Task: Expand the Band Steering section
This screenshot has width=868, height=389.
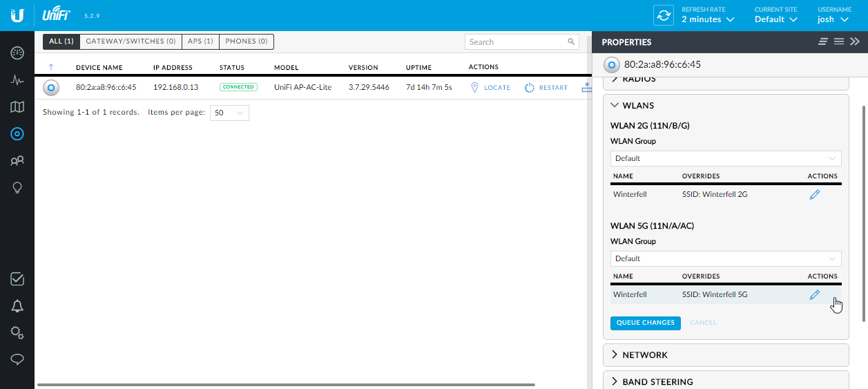Action: click(x=726, y=381)
